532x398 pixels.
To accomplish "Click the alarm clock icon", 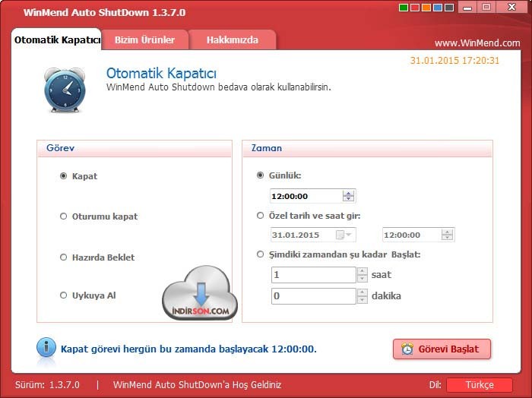I will (x=65, y=90).
